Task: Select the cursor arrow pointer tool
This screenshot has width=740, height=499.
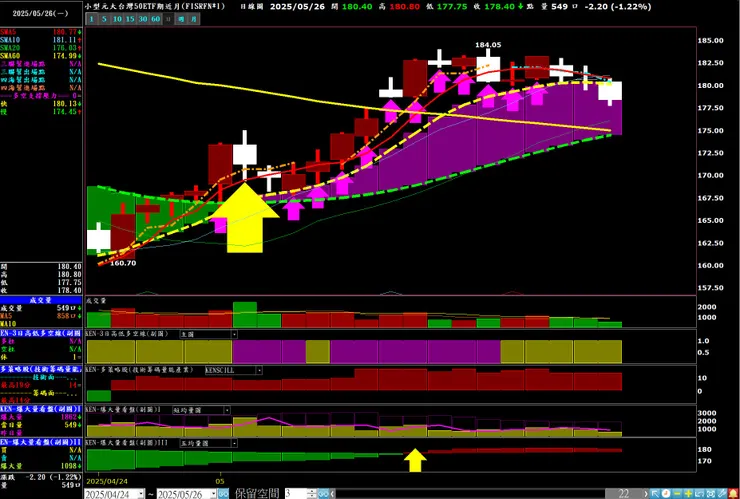Action: (x=655, y=494)
